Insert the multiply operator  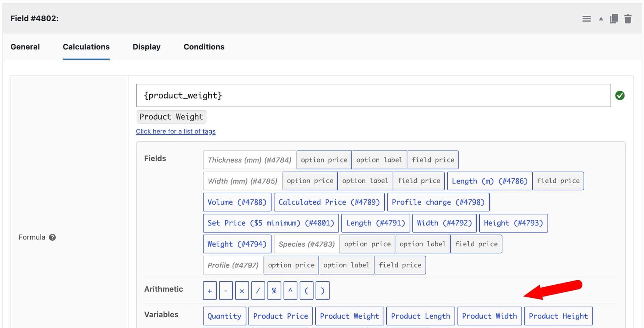[242, 290]
